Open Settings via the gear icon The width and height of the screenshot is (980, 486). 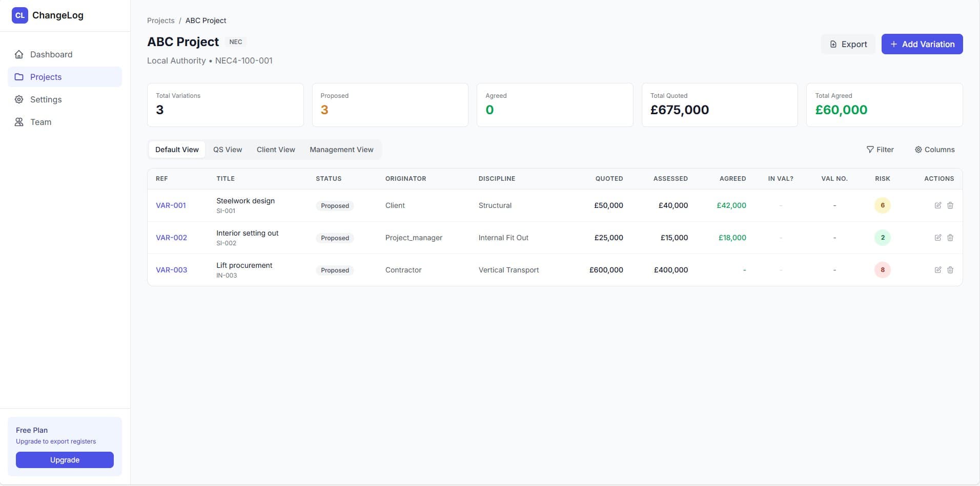19,99
